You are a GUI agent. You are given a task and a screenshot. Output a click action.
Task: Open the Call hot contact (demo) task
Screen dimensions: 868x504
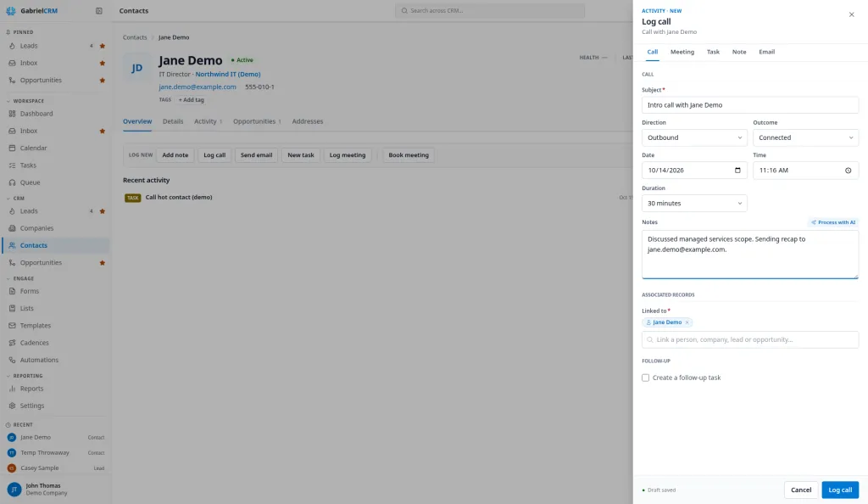179,197
